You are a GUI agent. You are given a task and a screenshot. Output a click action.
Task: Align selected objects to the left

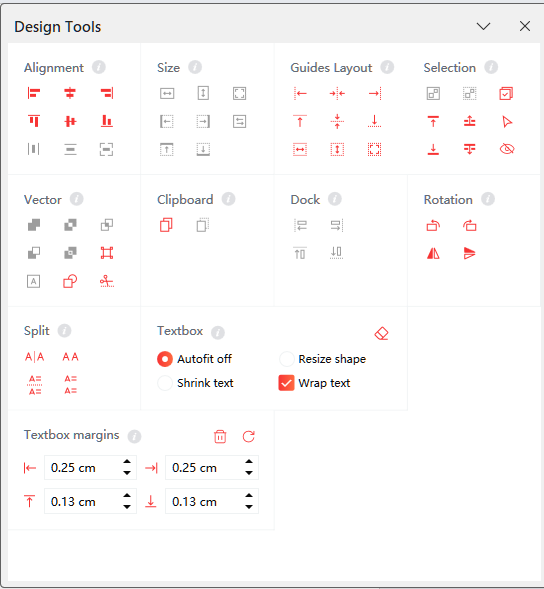click(x=34, y=93)
